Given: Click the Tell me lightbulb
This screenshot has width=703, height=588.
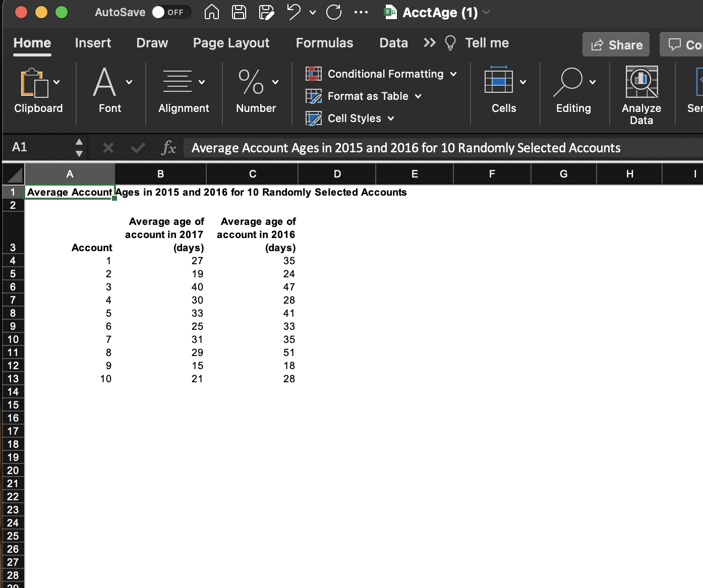Looking at the screenshot, I should (450, 43).
